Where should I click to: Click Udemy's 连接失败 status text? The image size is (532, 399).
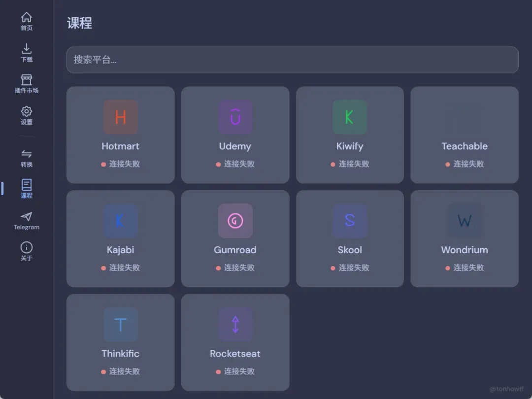239,164
